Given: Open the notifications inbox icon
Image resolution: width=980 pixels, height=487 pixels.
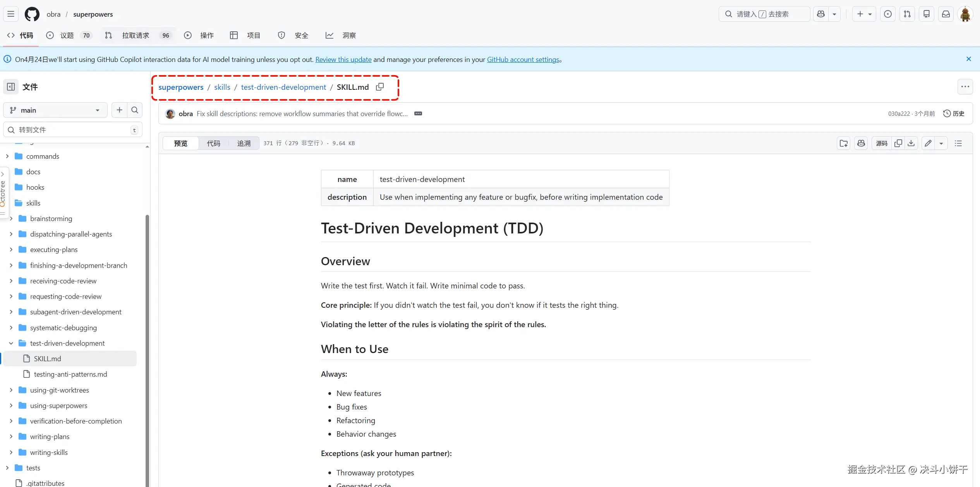Looking at the screenshot, I should (x=946, y=14).
